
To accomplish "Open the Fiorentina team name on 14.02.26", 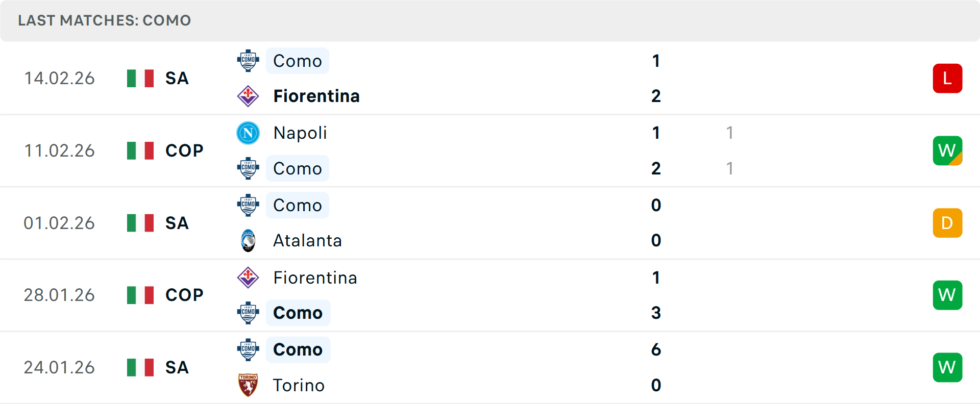I will point(316,96).
